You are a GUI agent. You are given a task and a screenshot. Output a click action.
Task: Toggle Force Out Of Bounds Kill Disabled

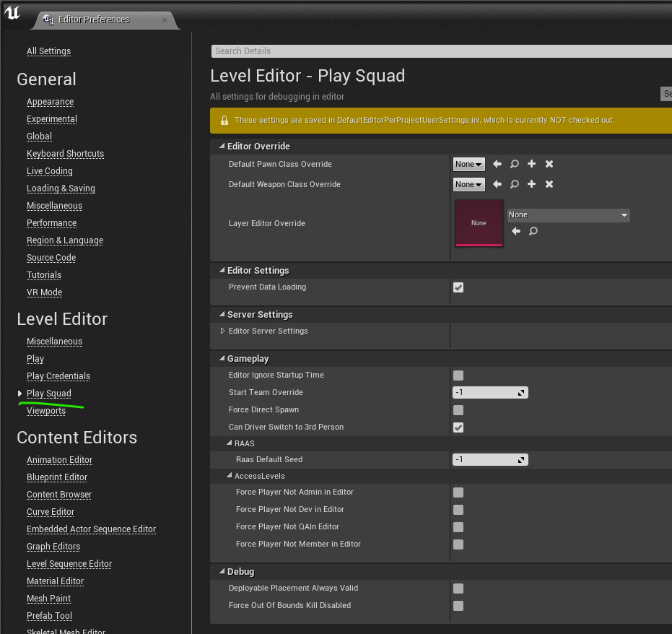coord(458,606)
